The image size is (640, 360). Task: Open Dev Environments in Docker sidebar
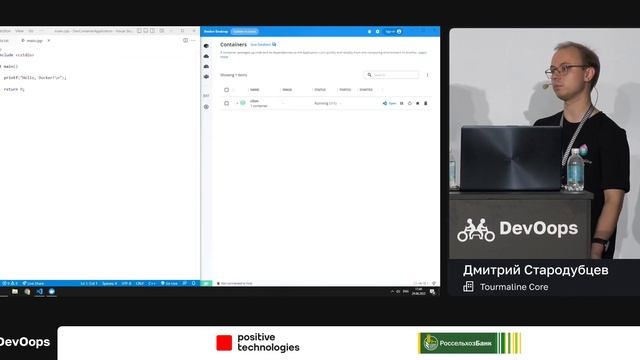206,76
